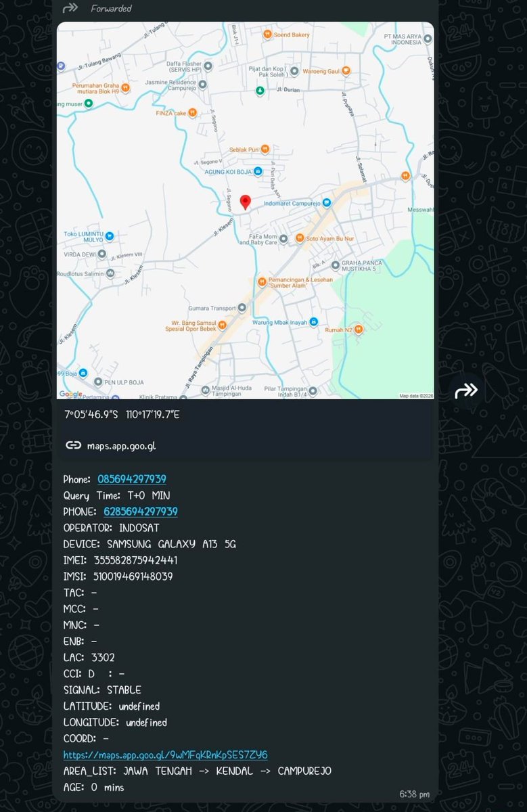The image size is (527, 812).
Task: Select the OPERATOR: INDOSAT line
Action: click(112, 528)
